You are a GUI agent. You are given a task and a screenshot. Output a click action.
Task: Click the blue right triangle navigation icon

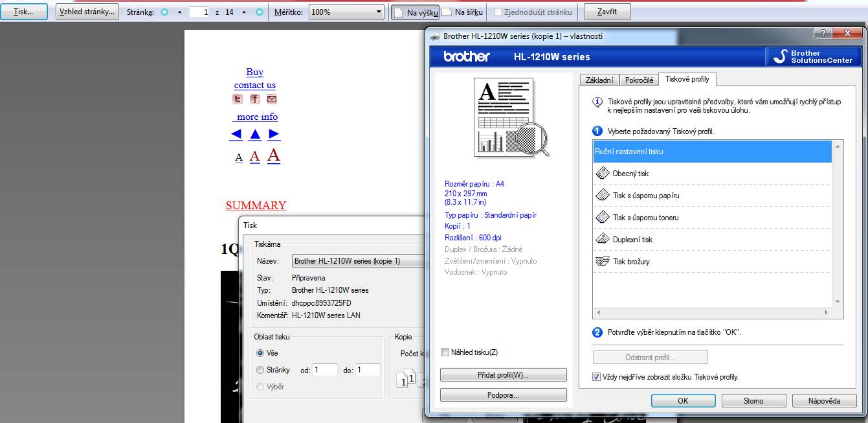pyautogui.click(x=274, y=134)
